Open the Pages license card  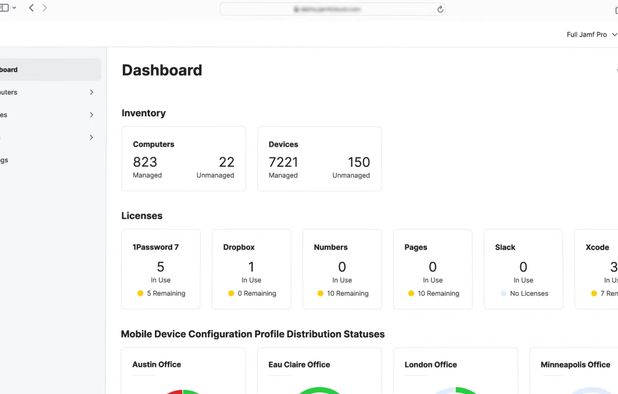click(433, 269)
